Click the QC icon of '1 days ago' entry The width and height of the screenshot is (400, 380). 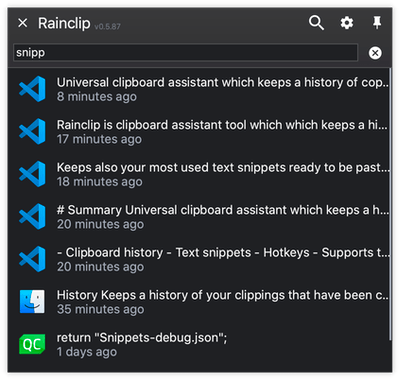[x=32, y=344]
